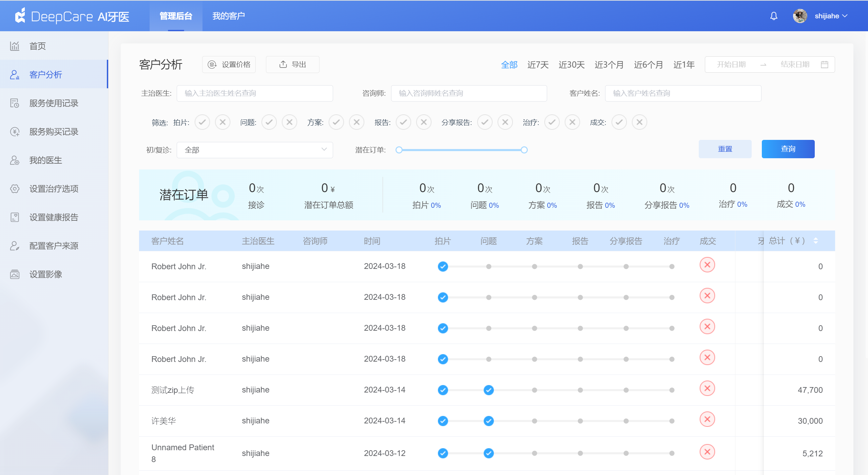The width and height of the screenshot is (868, 475).
Task: Open 首页 in the sidebar
Action: [x=54, y=46]
